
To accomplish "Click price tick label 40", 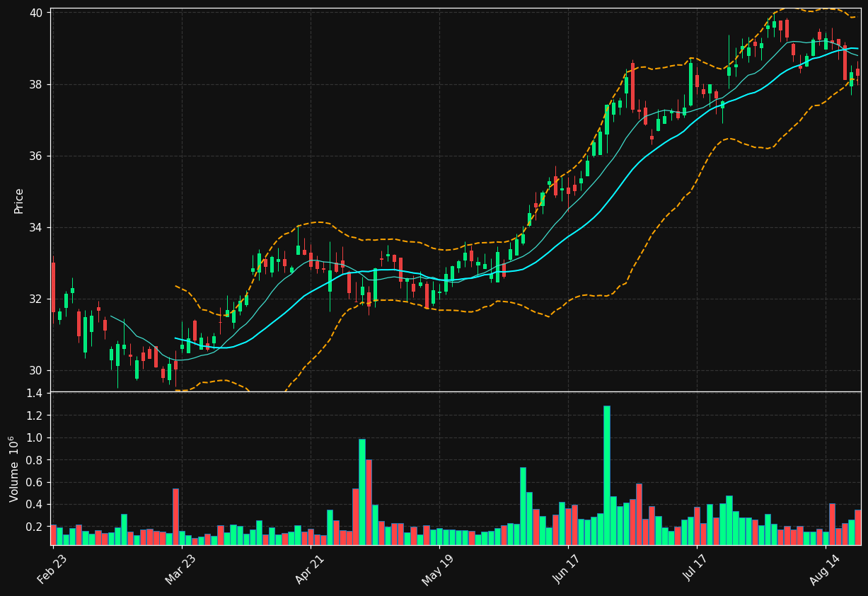I will click(x=37, y=13).
